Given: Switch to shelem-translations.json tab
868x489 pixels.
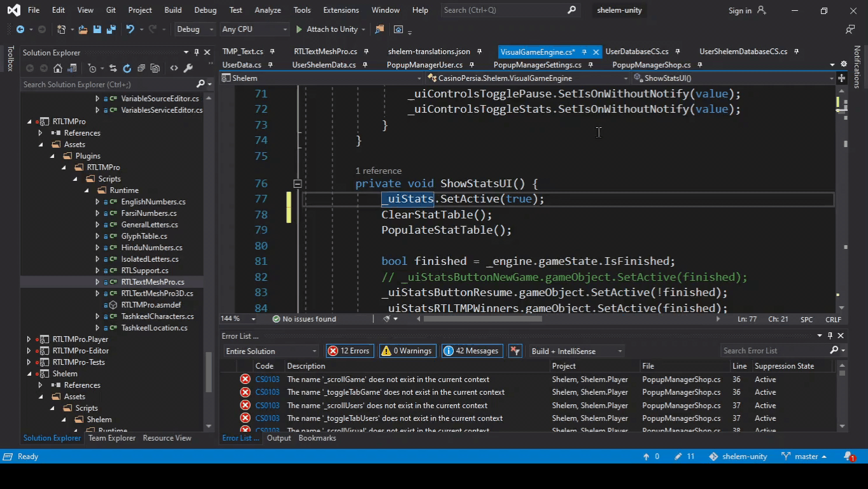Looking at the screenshot, I should point(429,52).
